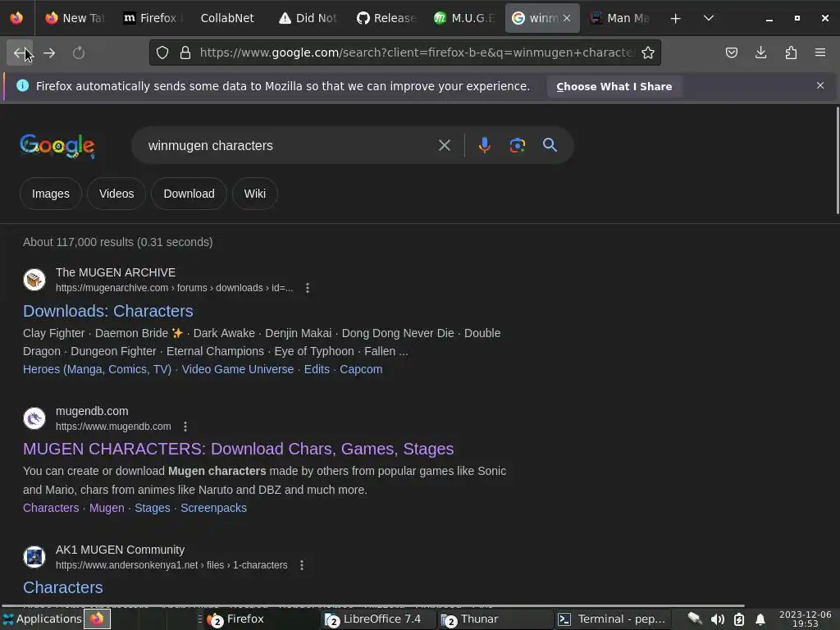Open mugendb Stages sublink
The height and width of the screenshot is (630, 840).
click(152, 508)
